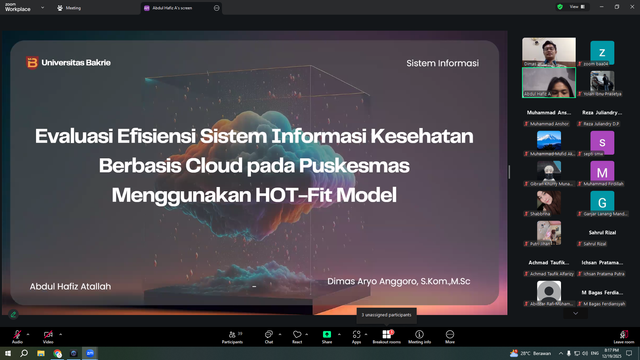Select Yolan Ibnu Prasetya's video tile
640x360 pixels.
pos(602,83)
